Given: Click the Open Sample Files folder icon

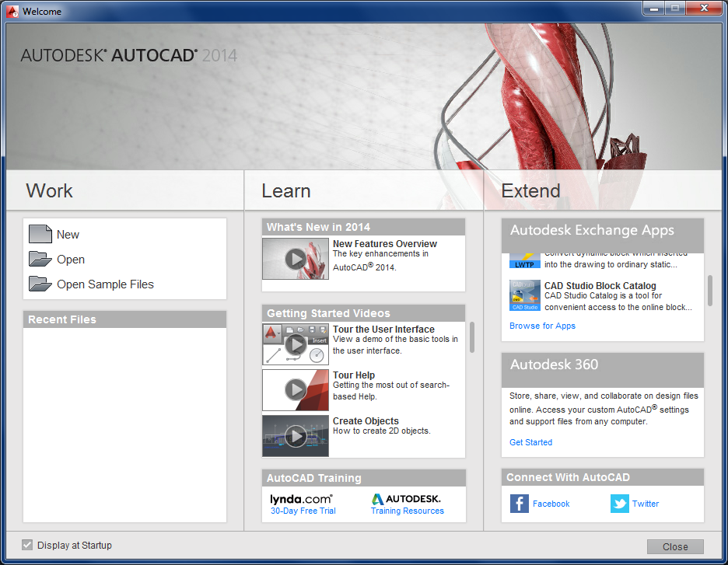Looking at the screenshot, I should click(x=40, y=284).
